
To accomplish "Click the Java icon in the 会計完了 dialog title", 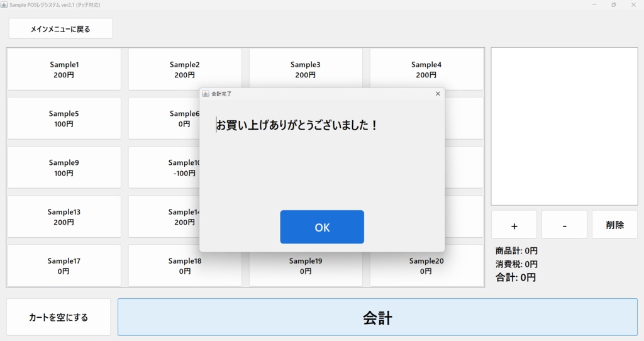I will [206, 94].
